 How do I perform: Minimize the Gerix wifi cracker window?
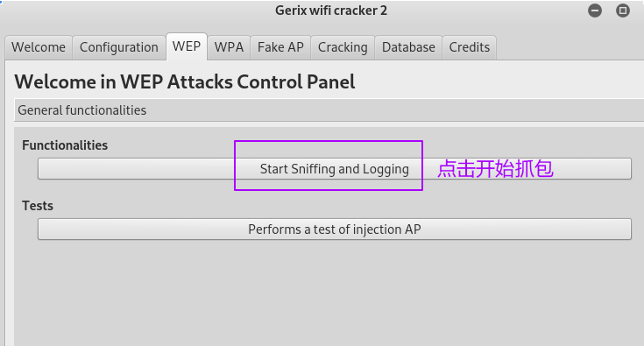(x=595, y=11)
